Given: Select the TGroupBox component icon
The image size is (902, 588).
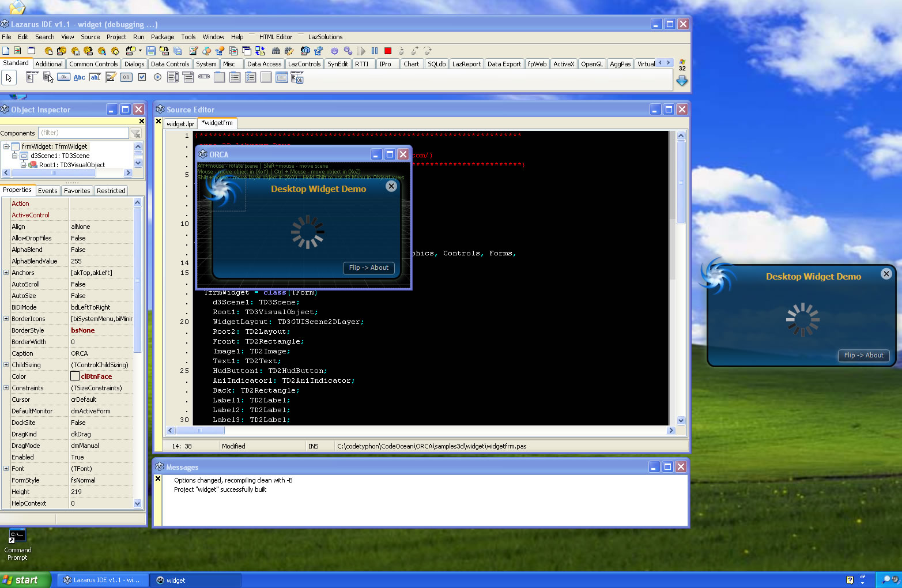Looking at the screenshot, I should coord(220,77).
